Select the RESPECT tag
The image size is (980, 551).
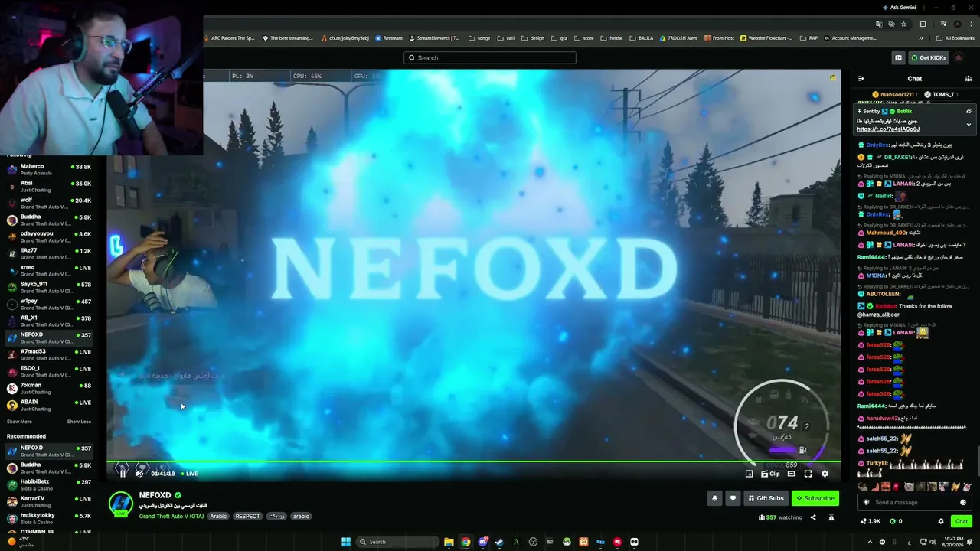[247, 516]
